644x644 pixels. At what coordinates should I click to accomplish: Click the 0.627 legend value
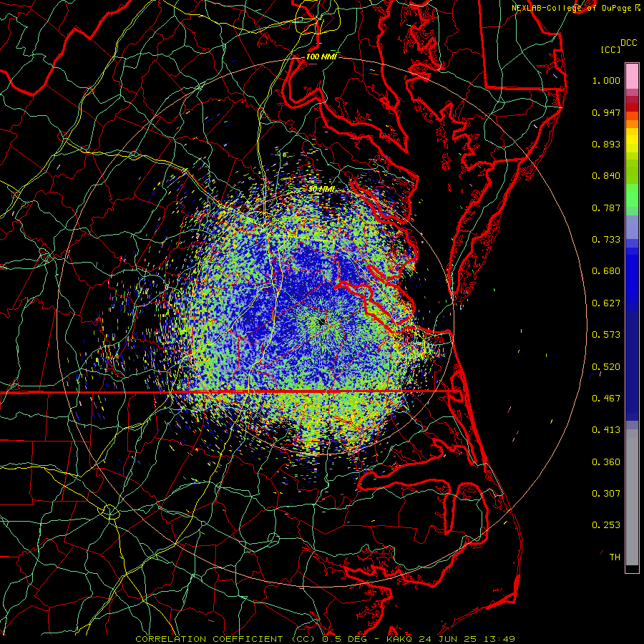pyautogui.click(x=606, y=303)
